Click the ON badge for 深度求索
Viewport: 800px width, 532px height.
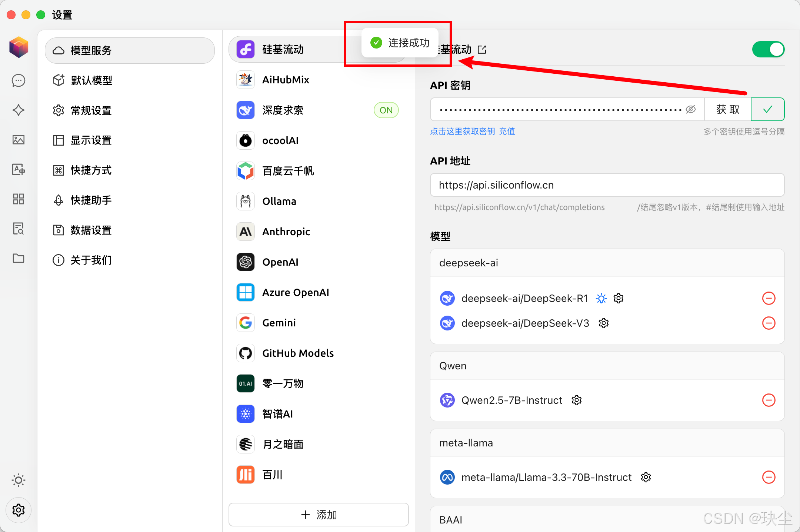(x=386, y=110)
